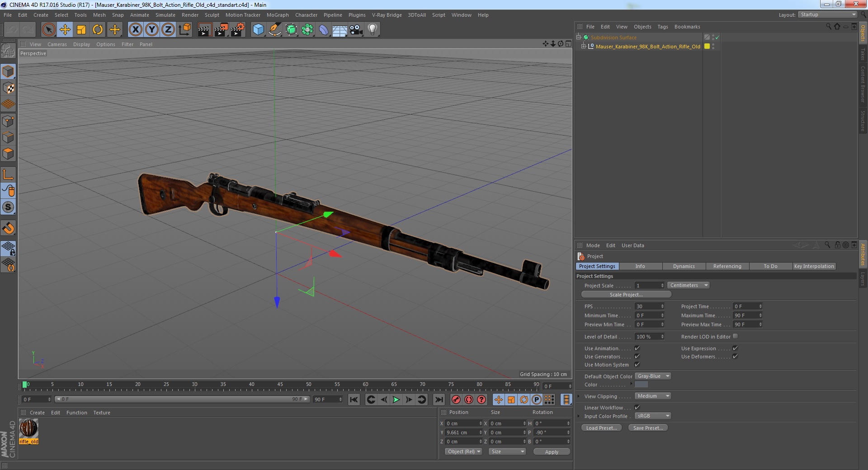Screen dimensions: 868x470
Task: Add a Floor environment object
Action: [340, 30]
